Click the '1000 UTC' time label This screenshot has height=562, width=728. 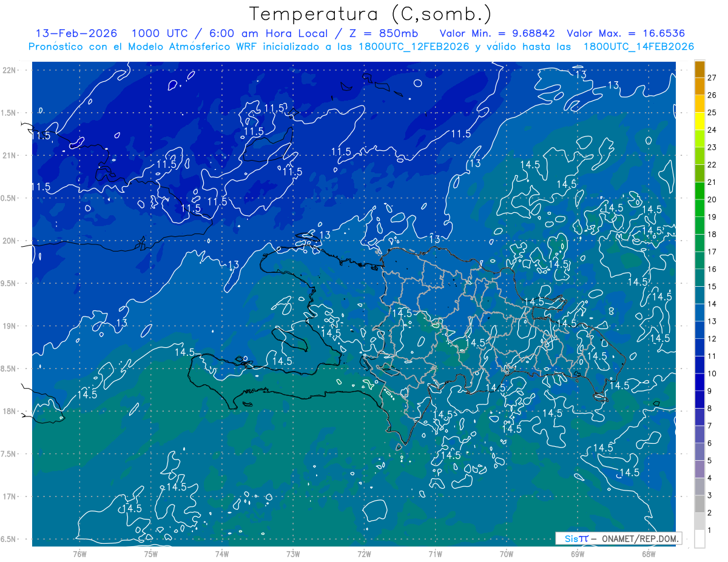click(x=160, y=33)
